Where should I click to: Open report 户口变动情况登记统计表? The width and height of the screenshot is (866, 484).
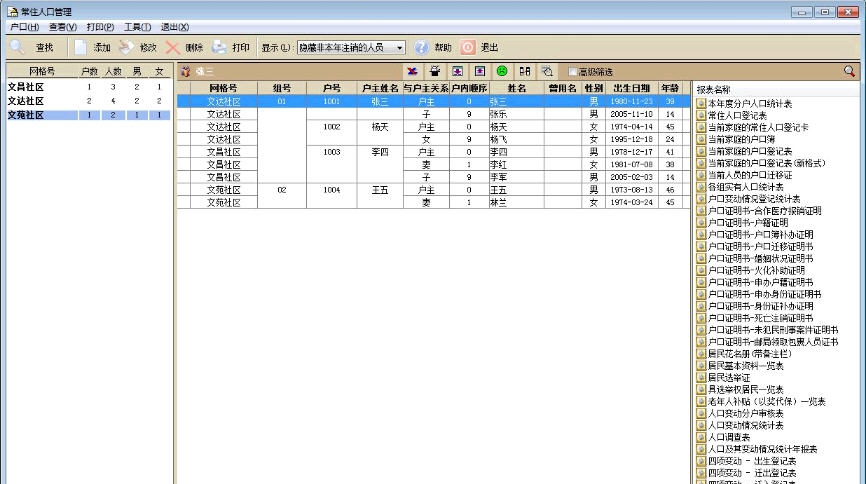[754, 199]
